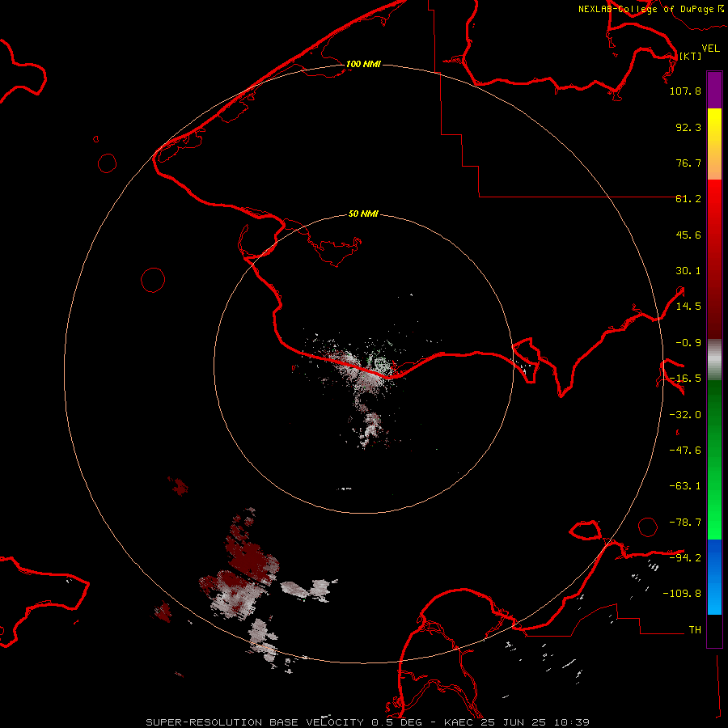Click the -0.9 scale value
Screen dimensions: 728x728
pyautogui.click(x=688, y=343)
